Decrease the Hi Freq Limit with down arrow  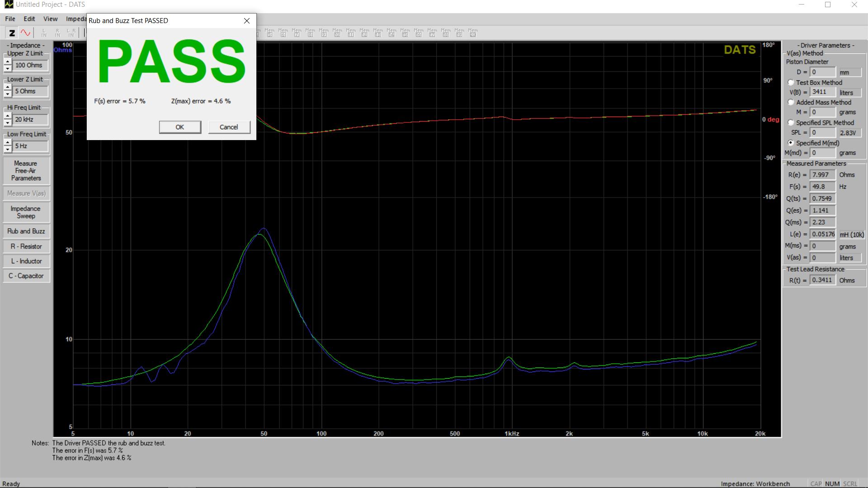[8, 122]
